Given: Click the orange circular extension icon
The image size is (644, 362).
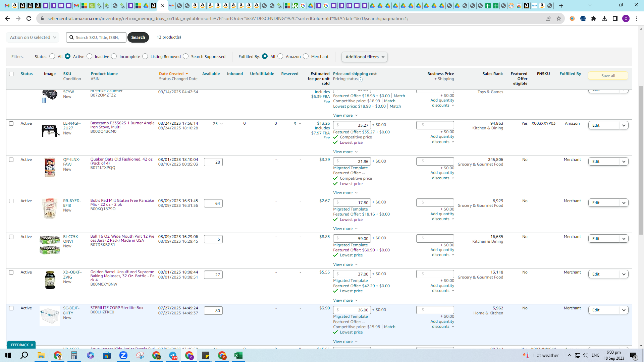Looking at the screenshot, I should tap(572, 18).
